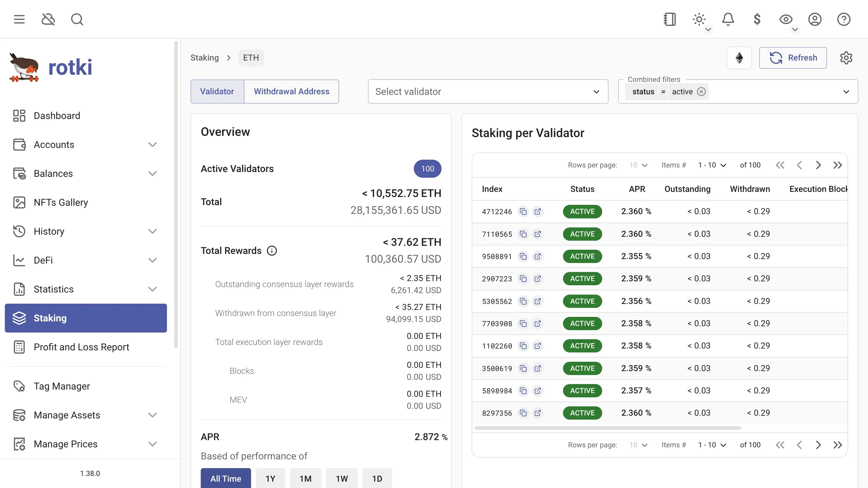
Task: Switch theme with the sun icon
Action: tap(699, 19)
